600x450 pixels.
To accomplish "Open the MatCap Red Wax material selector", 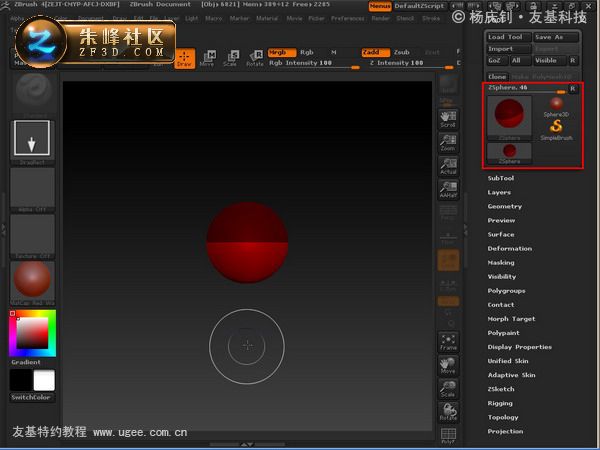I will (32, 284).
